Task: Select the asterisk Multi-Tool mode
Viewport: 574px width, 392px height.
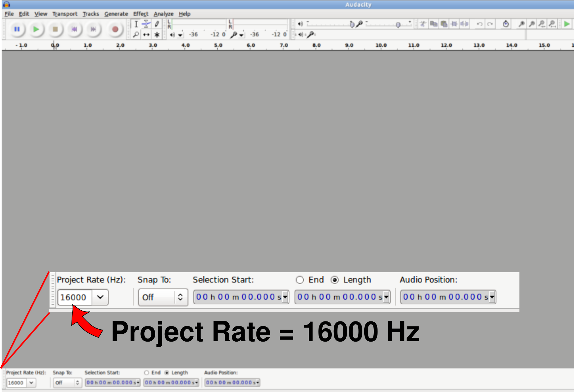Action: point(157,34)
